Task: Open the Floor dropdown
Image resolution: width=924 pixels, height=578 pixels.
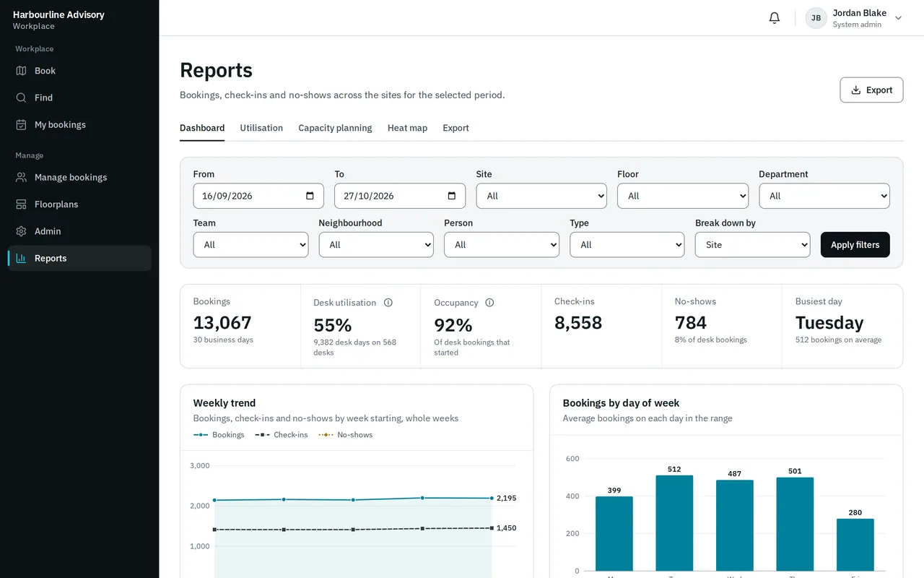Action: click(x=683, y=196)
